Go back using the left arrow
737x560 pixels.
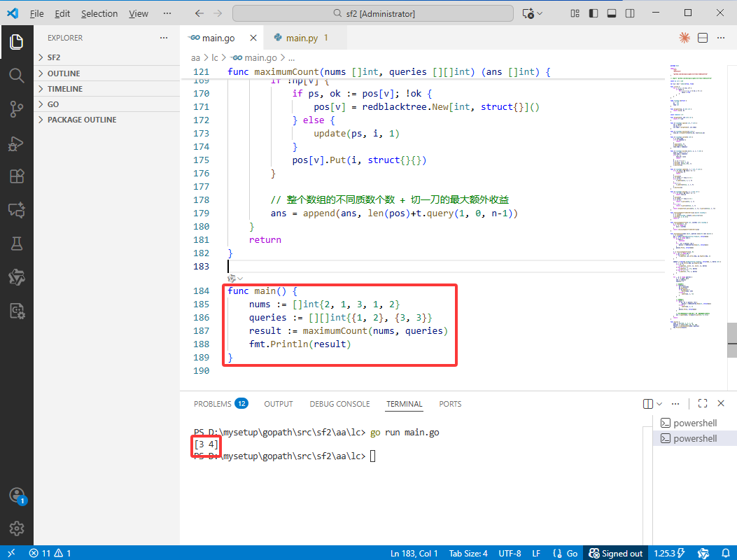[199, 13]
